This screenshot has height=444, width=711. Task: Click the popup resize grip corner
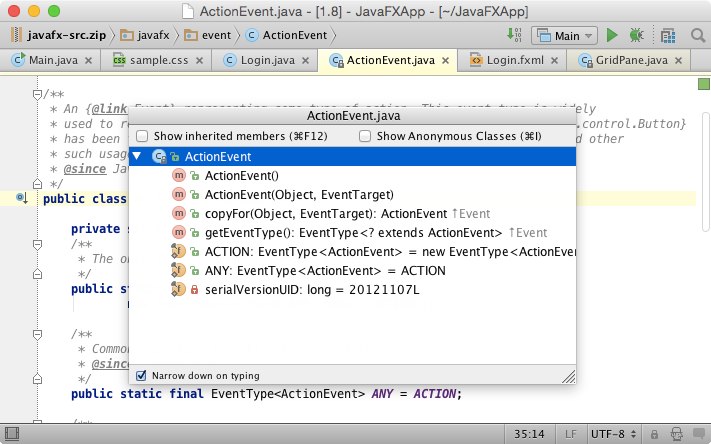(x=569, y=377)
